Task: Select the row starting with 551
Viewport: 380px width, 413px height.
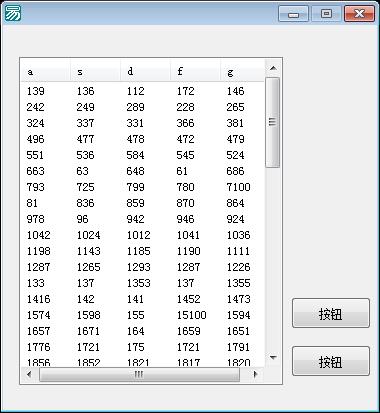Action: [x=143, y=155]
